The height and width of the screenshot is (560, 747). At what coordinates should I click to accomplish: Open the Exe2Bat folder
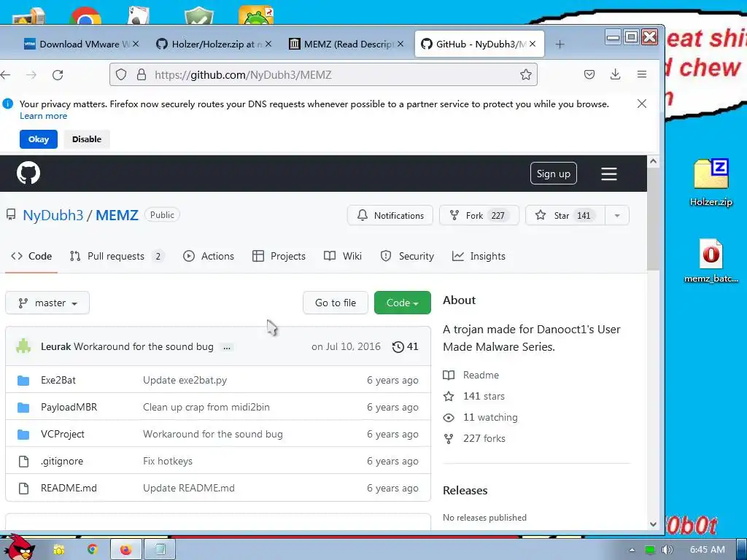tap(58, 380)
